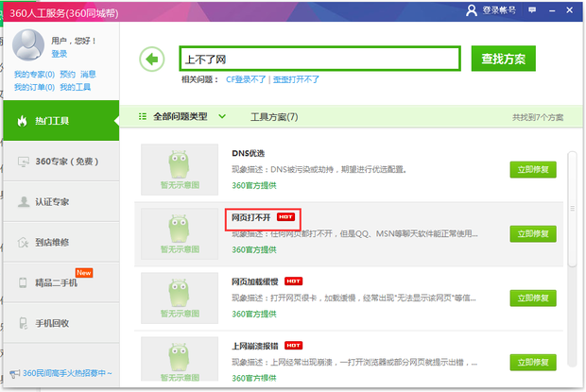Click the 我的工具 link
The height and width of the screenshot is (392, 586).
tap(76, 87)
